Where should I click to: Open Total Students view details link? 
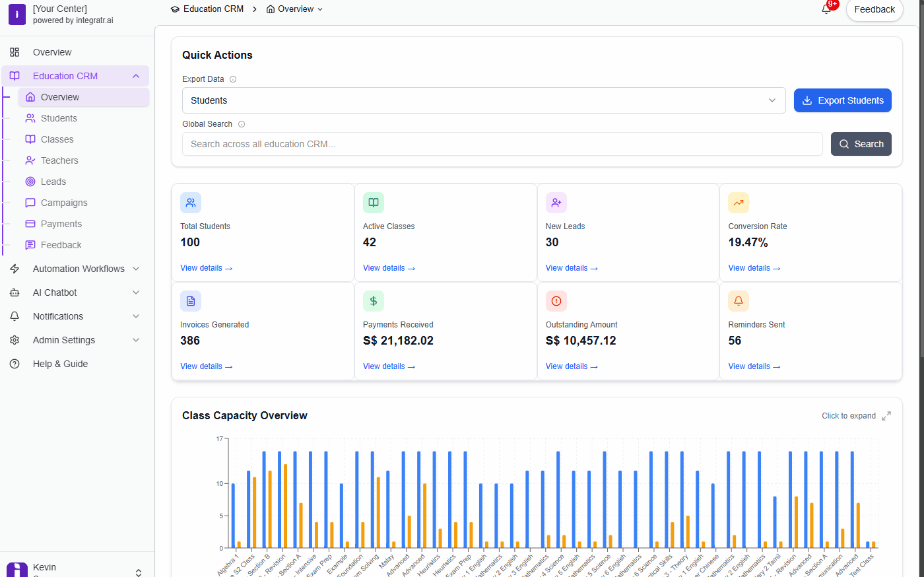(206, 267)
